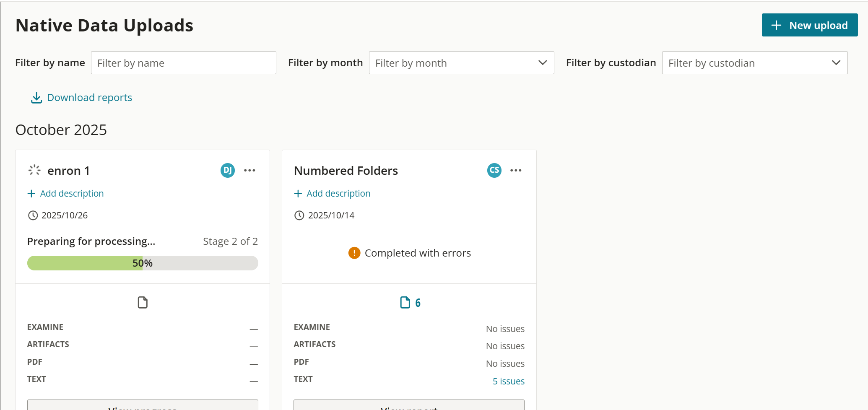Click the clock icon beside 2025/10/26
Screen dimensions: 868x410
click(x=33, y=215)
